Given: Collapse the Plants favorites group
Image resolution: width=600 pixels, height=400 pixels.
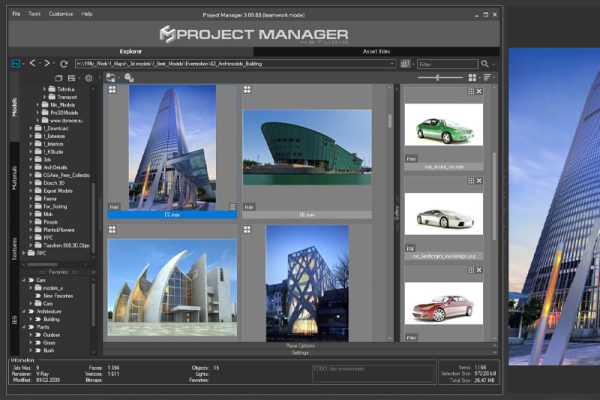Looking at the screenshot, I should pyautogui.click(x=24, y=327).
